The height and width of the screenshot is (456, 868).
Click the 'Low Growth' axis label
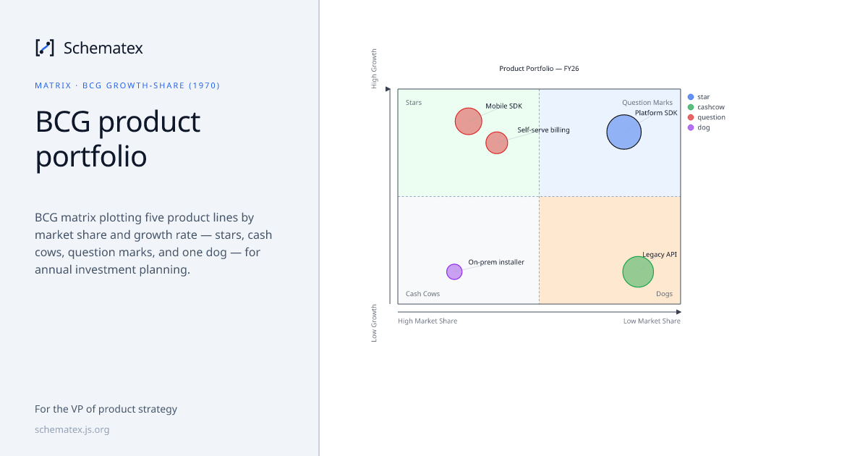coord(375,323)
